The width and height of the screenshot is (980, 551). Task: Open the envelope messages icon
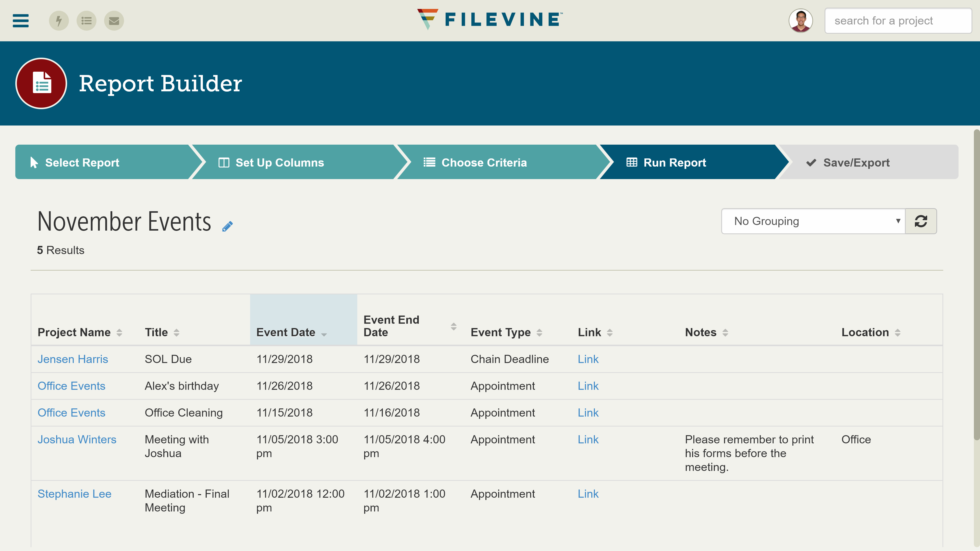click(114, 20)
